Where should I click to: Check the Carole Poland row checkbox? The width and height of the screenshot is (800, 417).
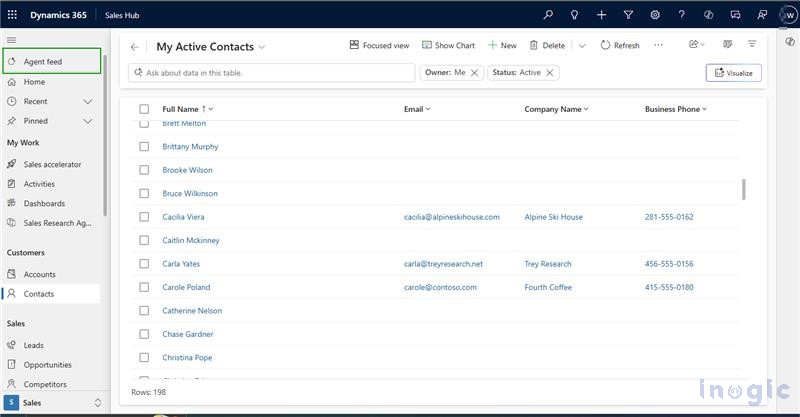[144, 287]
